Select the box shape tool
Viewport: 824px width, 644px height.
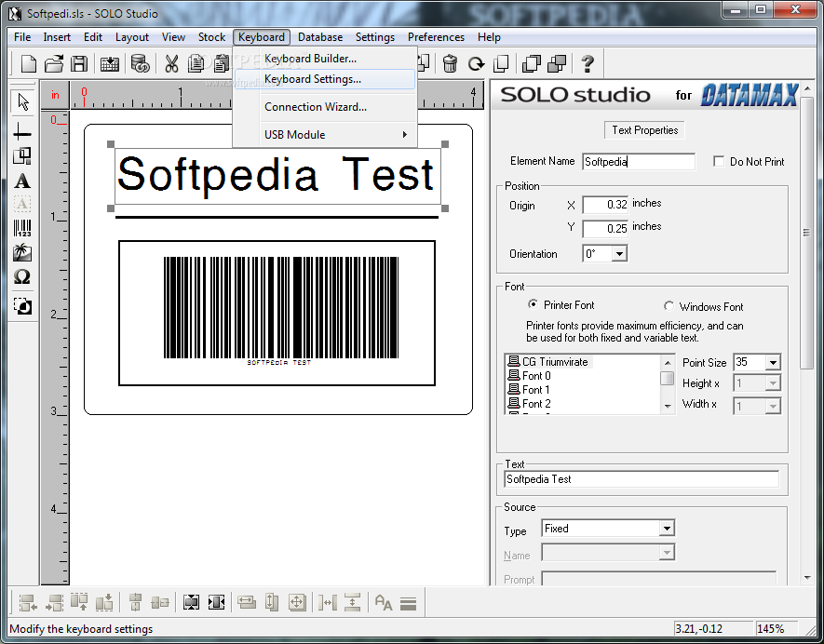pyautogui.click(x=22, y=155)
